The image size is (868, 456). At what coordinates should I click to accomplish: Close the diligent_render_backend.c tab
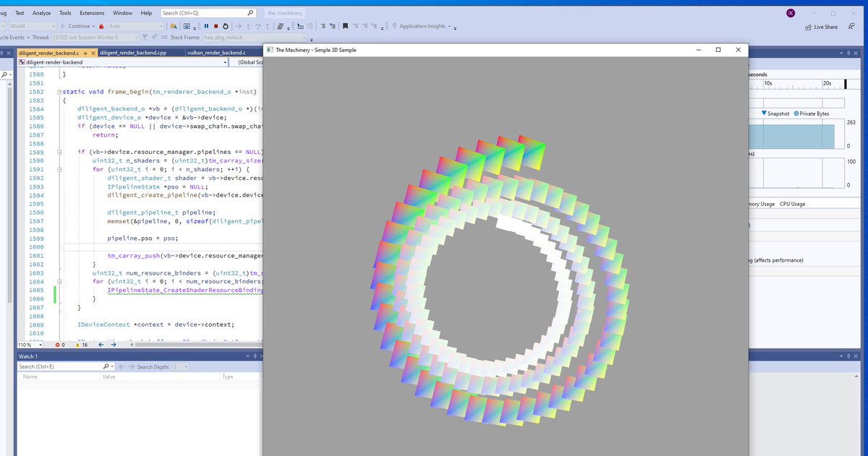click(93, 53)
